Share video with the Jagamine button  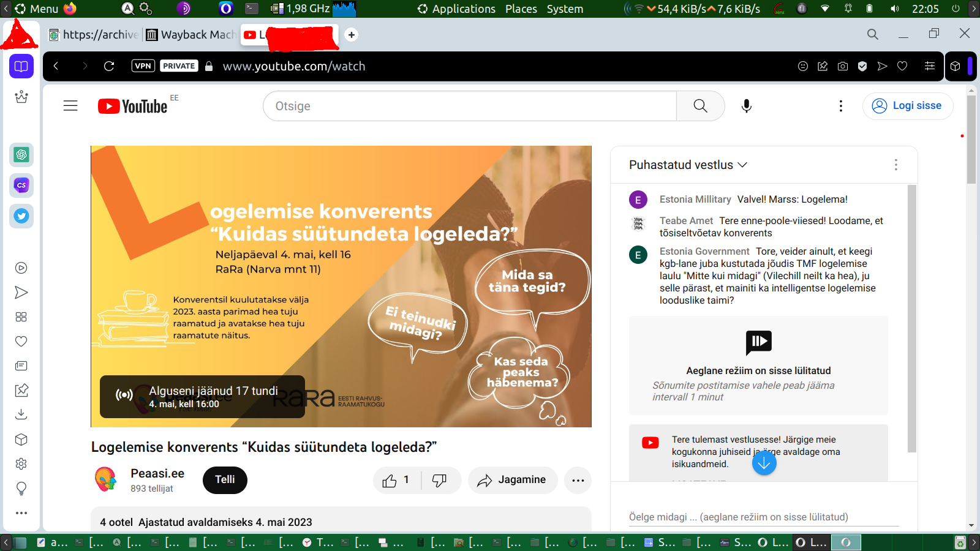click(x=513, y=480)
